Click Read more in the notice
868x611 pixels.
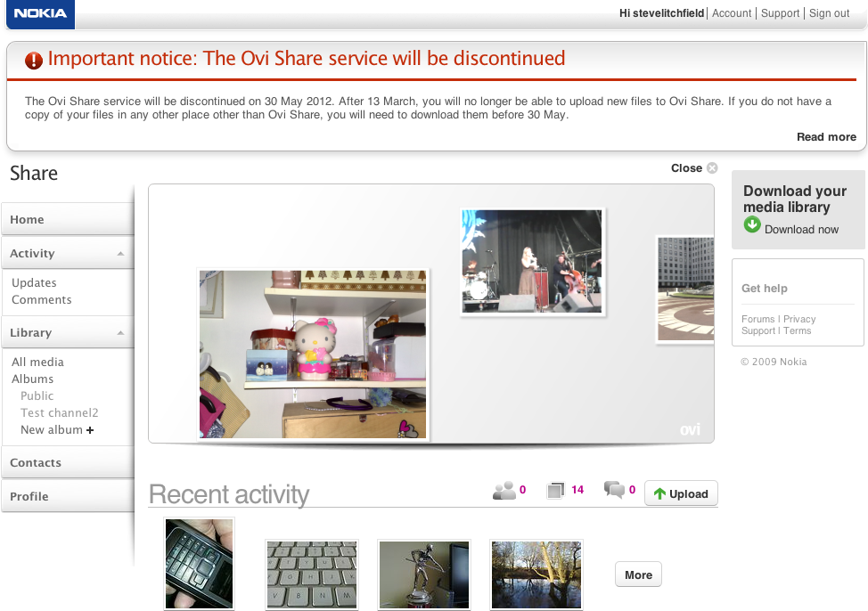(826, 136)
